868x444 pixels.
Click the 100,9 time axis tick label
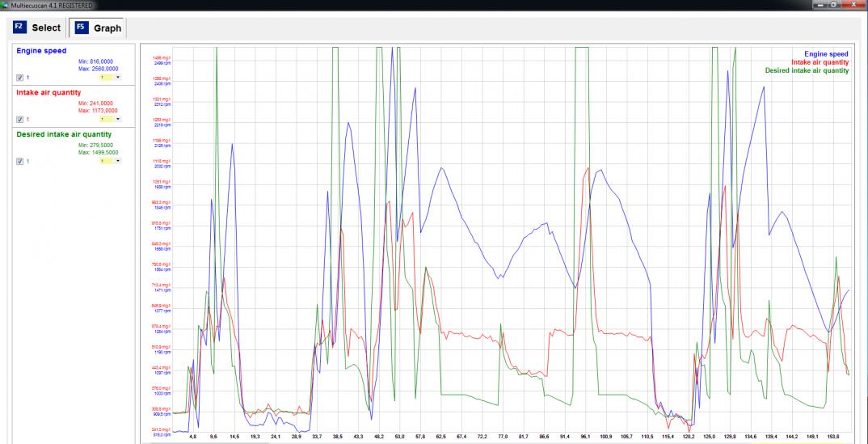tap(606, 437)
